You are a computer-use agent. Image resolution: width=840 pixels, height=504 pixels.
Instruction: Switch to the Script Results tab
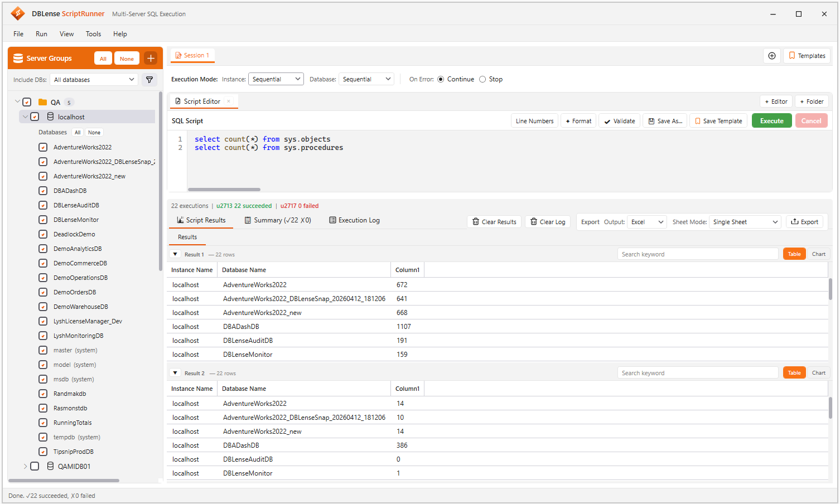pos(201,220)
